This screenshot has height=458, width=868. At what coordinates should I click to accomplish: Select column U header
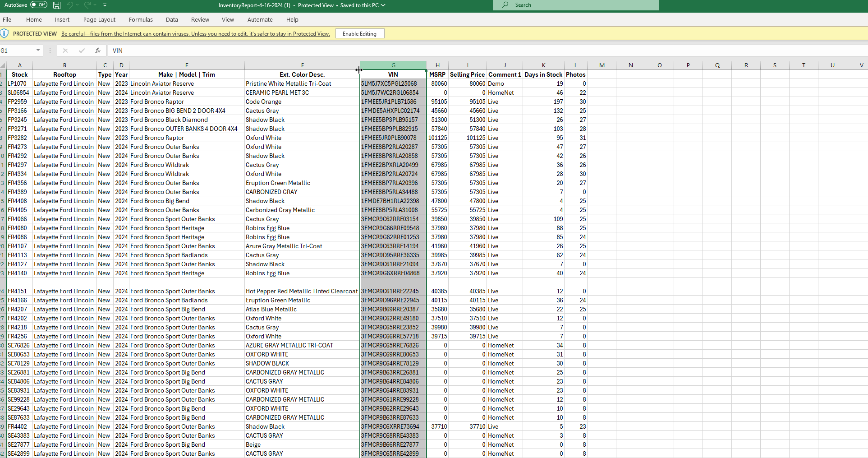832,65
